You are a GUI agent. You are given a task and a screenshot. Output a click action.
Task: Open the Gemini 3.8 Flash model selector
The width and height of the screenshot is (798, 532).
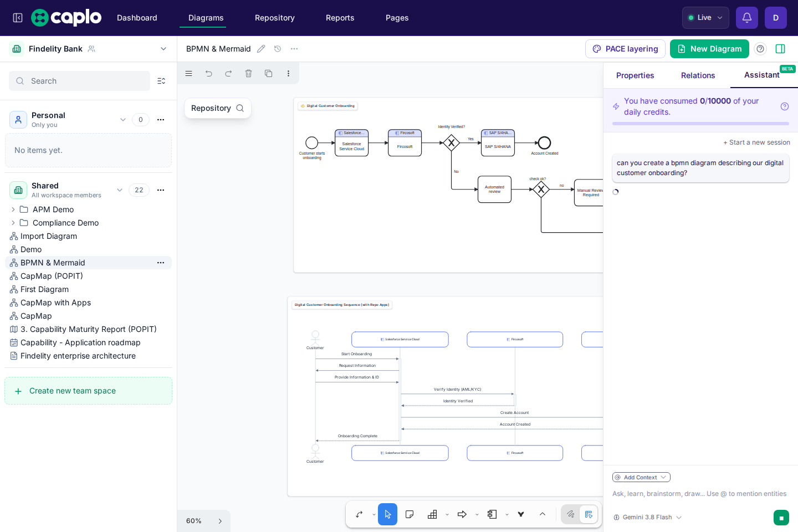[x=647, y=518]
